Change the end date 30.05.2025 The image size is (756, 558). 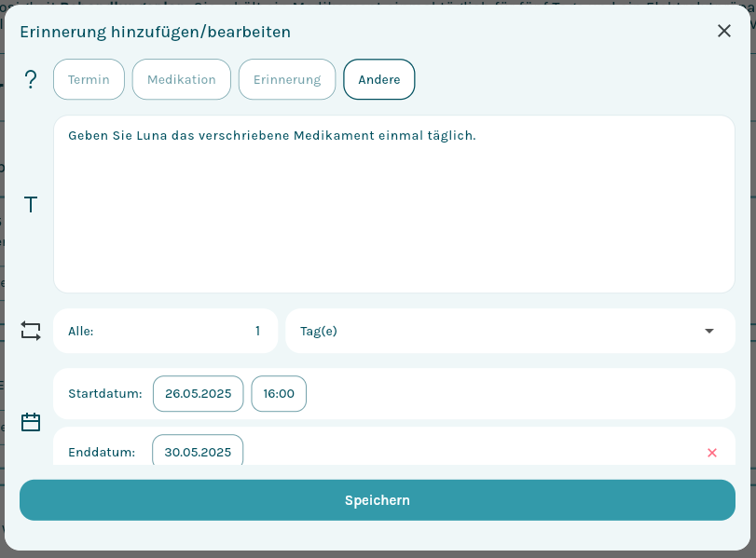click(198, 452)
